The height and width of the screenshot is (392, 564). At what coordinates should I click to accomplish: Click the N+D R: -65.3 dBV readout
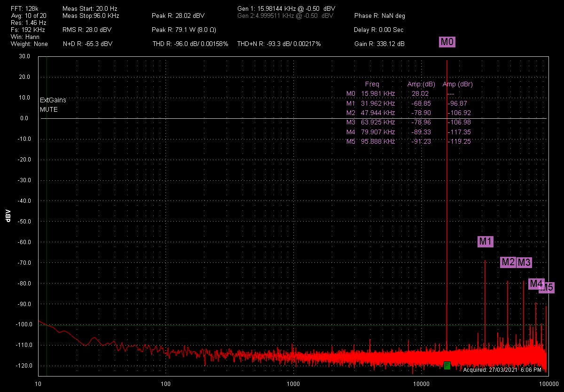pyautogui.click(x=87, y=44)
